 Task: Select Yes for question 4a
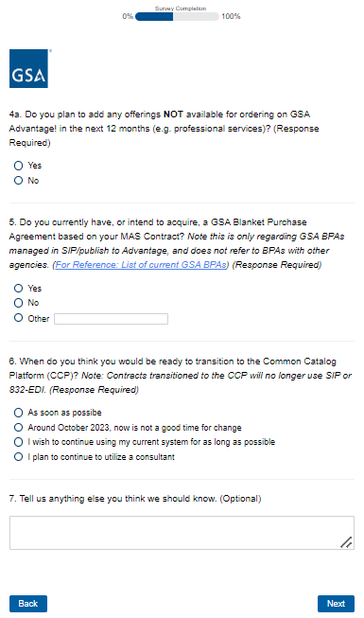click(x=19, y=166)
